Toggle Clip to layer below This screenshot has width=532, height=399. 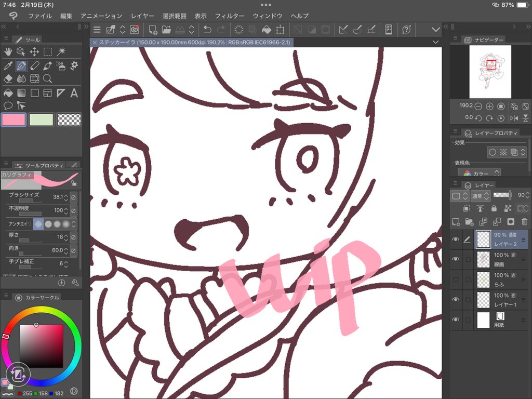467,208
